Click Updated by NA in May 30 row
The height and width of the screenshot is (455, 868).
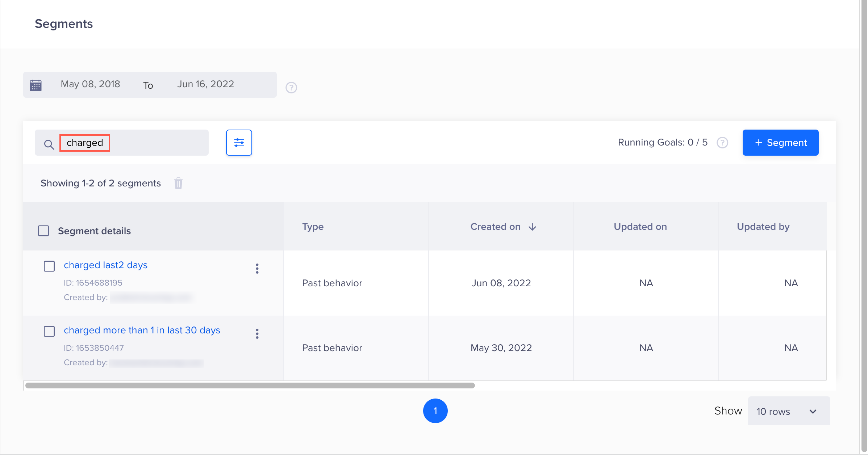pyautogui.click(x=791, y=348)
